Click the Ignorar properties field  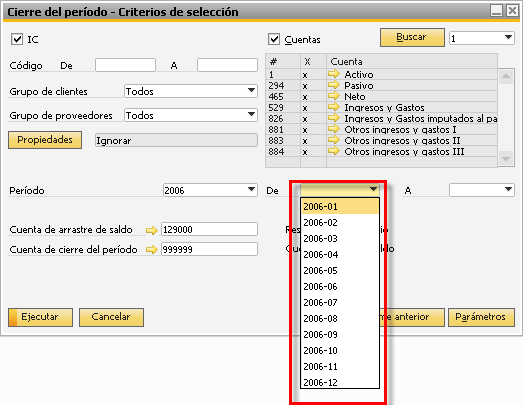pos(176,140)
